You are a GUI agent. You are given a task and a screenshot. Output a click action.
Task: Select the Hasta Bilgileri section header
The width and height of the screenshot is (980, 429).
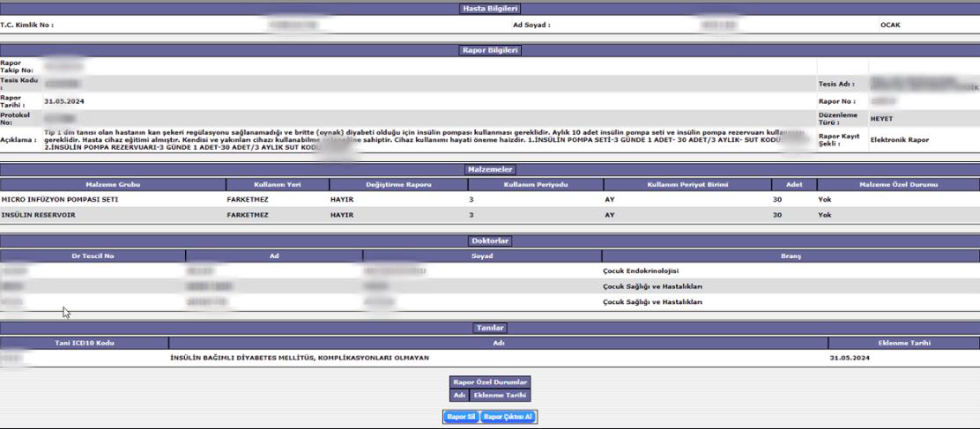tap(490, 9)
